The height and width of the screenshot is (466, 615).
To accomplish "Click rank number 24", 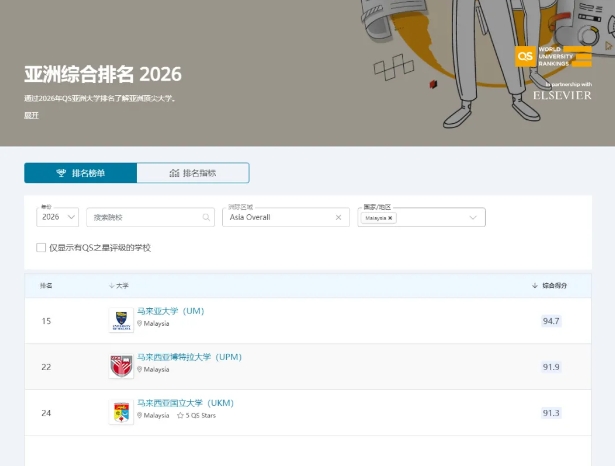I will click(46, 413).
